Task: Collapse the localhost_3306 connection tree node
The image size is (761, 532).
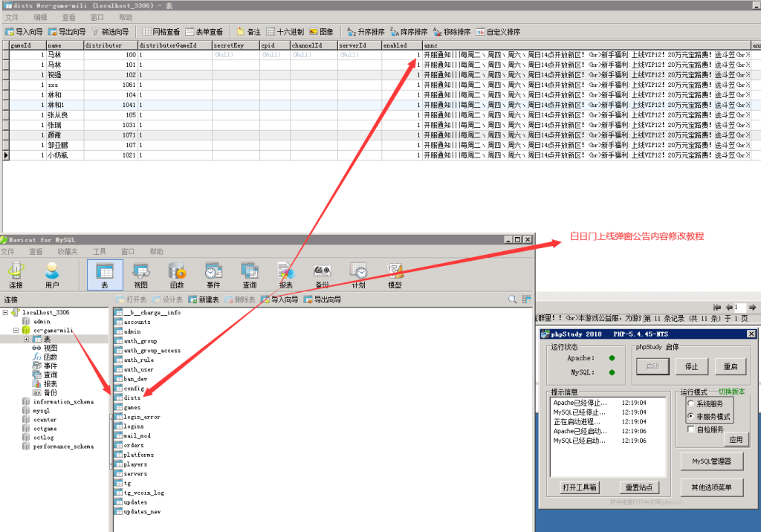Action: tap(6, 313)
